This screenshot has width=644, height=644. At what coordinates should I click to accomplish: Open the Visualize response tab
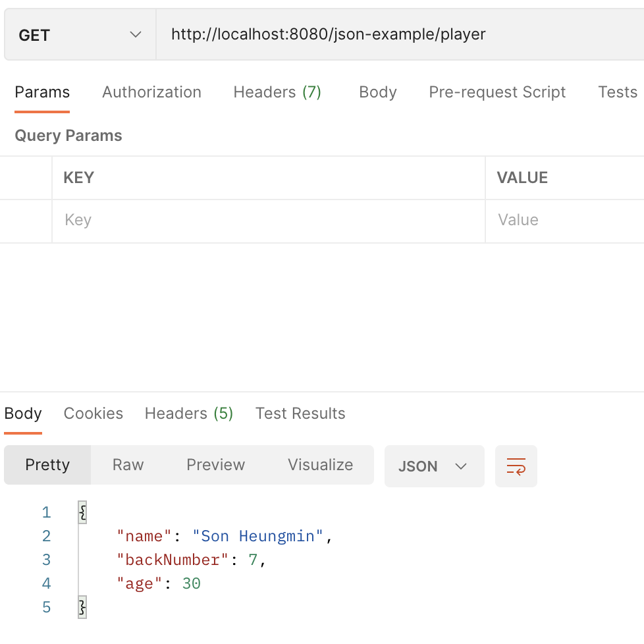tap(320, 465)
